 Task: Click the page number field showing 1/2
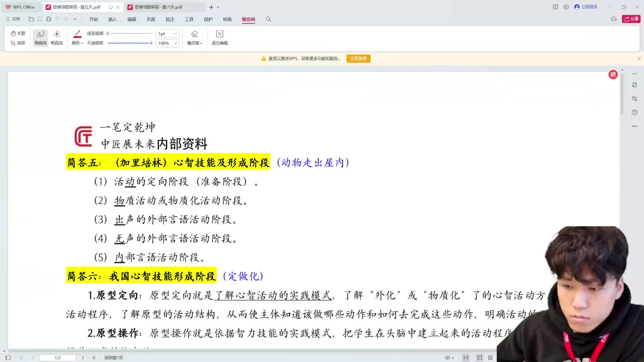point(57,358)
